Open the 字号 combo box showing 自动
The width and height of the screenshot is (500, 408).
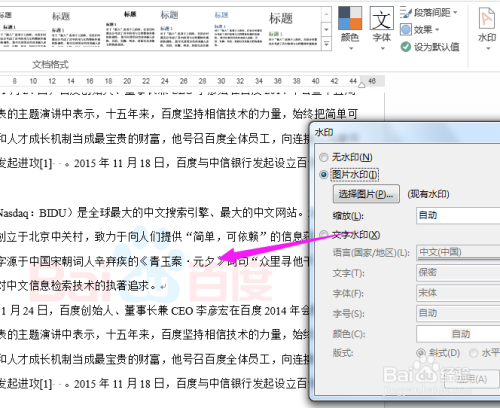click(x=458, y=313)
